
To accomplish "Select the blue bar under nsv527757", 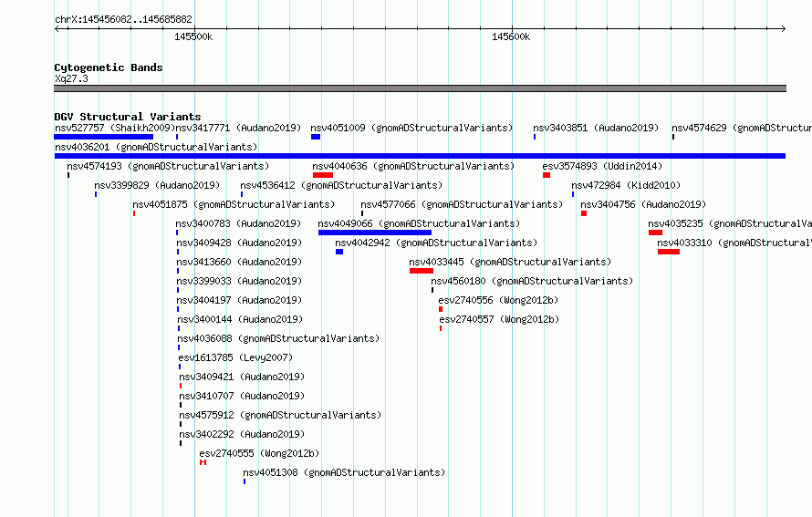I will [104, 137].
